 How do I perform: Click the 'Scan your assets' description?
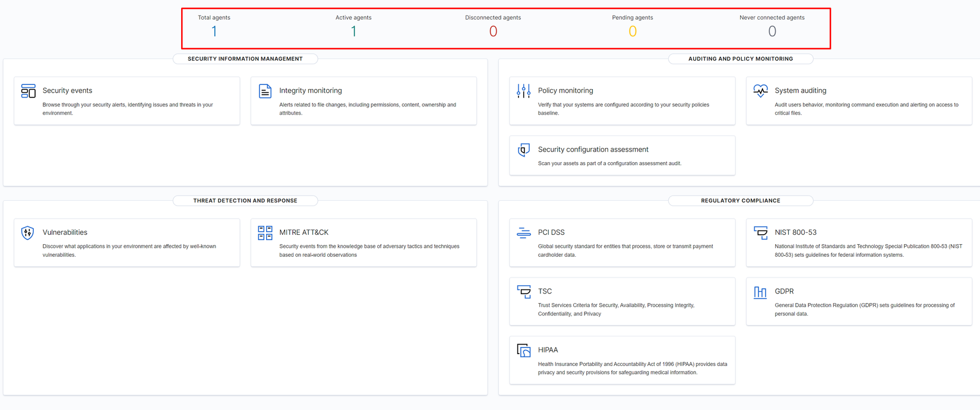(x=609, y=163)
